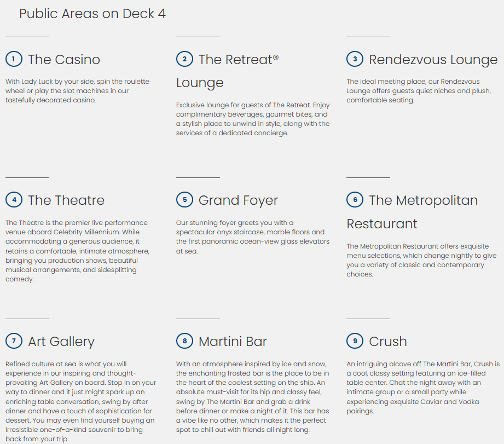Select the number 3 circle badge

tap(355, 59)
